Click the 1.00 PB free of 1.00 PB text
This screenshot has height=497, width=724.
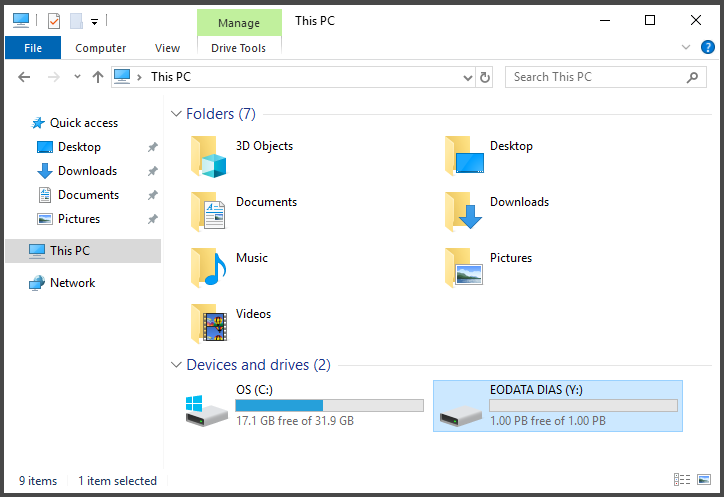coord(548,421)
